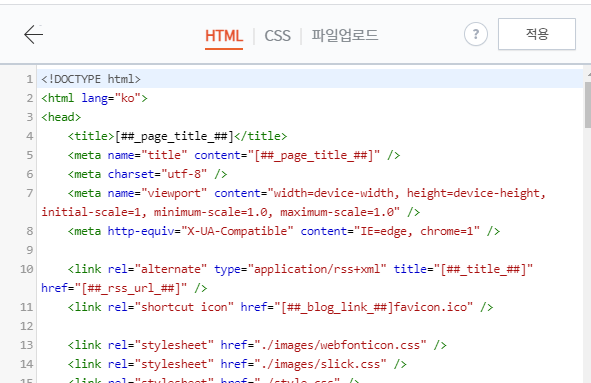This screenshot has width=591, height=383.
Task: Click the meta charset="utf-8" line
Action: click(x=147, y=174)
